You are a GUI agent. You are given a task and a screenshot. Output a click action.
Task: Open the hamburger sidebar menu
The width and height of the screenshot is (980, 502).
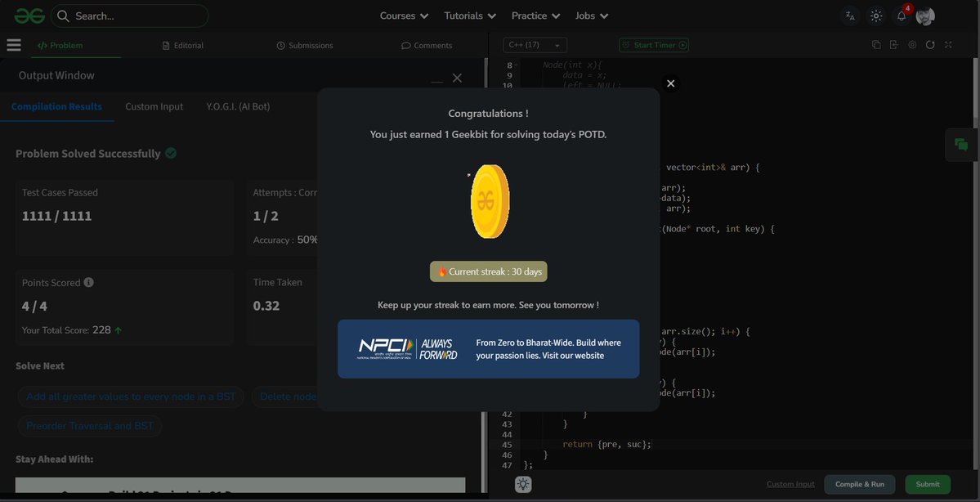pyautogui.click(x=14, y=45)
